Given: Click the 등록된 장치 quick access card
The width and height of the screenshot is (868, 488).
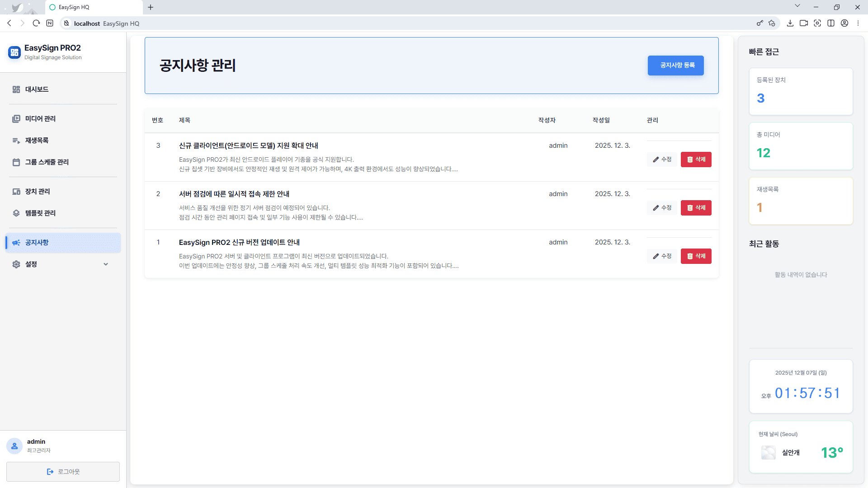Looking at the screenshot, I should coord(801,91).
